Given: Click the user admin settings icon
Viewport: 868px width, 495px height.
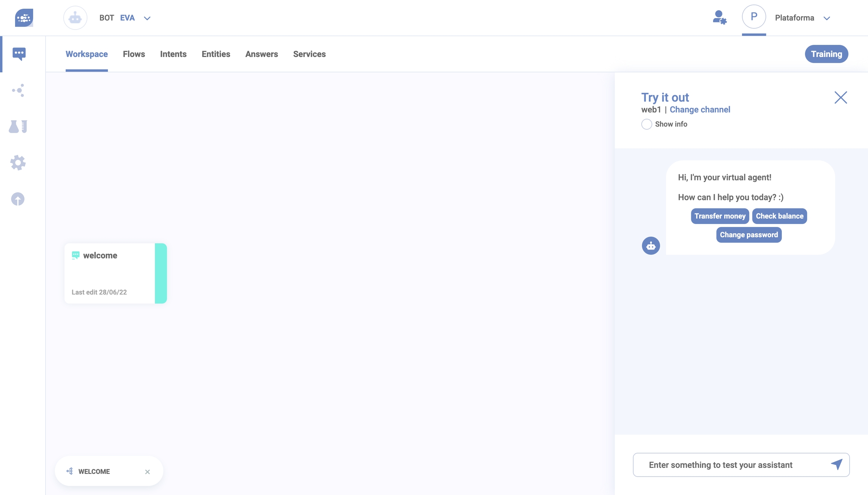Looking at the screenshot, I should 719,18.
